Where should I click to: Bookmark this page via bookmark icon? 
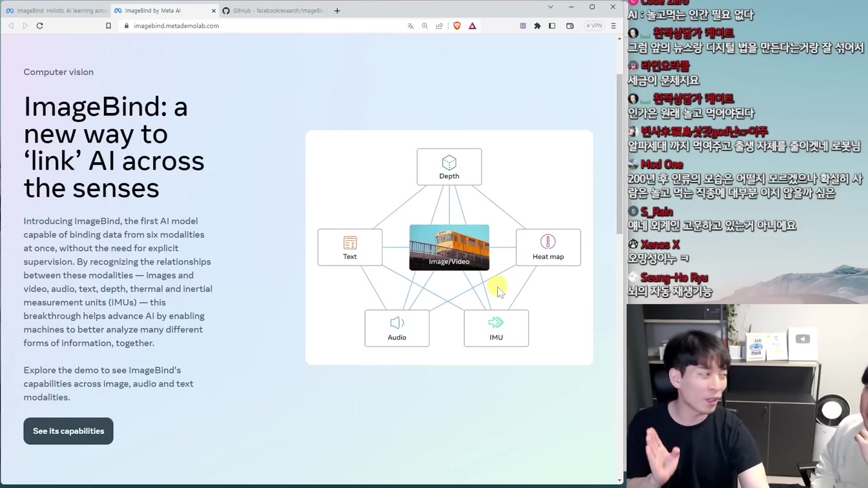[x=108, y=26]
